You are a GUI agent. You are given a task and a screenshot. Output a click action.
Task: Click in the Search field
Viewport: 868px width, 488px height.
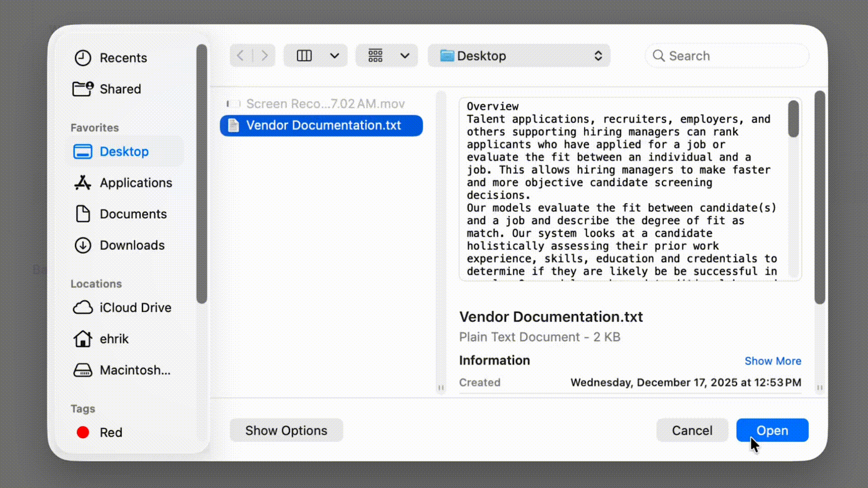click(732, 56)
